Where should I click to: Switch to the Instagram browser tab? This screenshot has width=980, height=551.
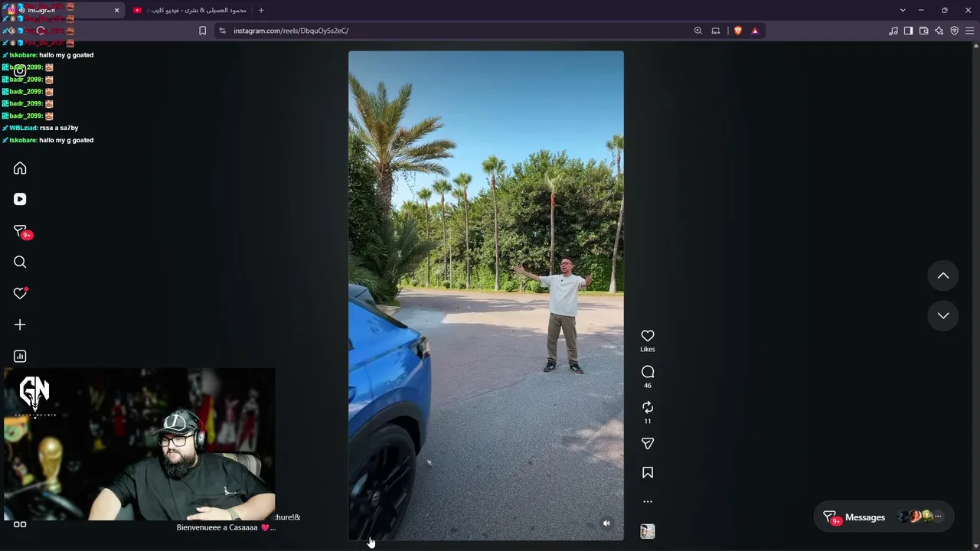(63, 10)
